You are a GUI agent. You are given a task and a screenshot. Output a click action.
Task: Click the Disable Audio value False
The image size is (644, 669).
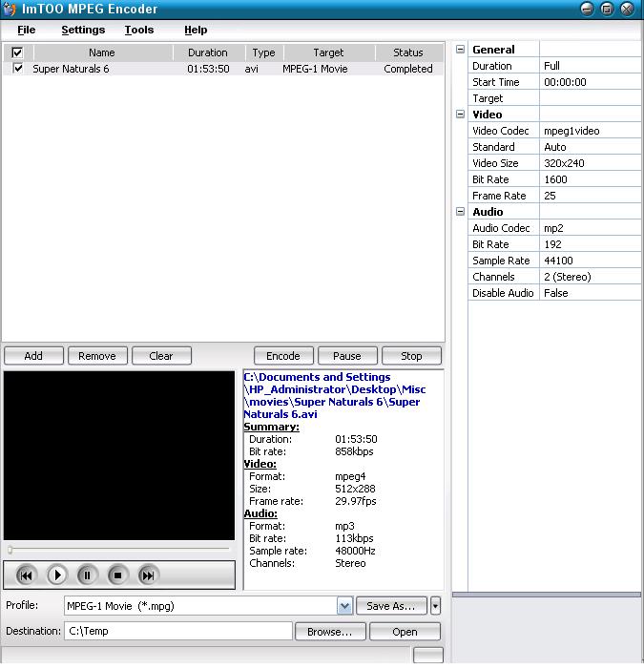[591, 293]
